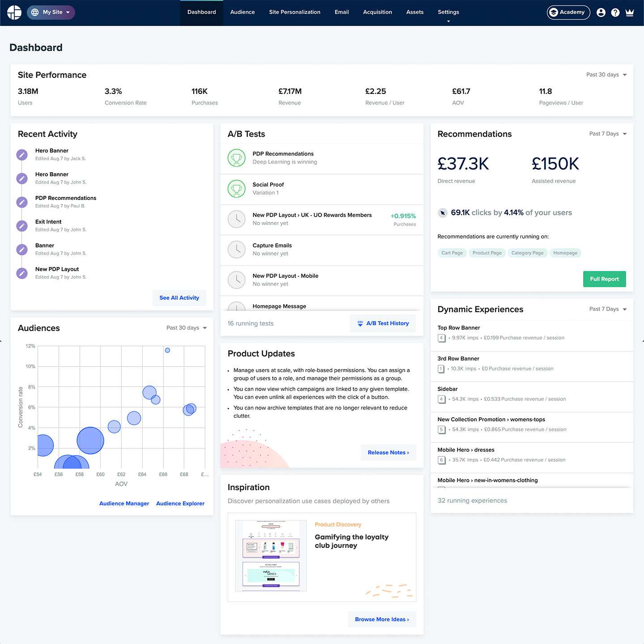Click the clock icon beside Capture Emails test
Screen dimensions: 644x644
click(x=237, y=250)
